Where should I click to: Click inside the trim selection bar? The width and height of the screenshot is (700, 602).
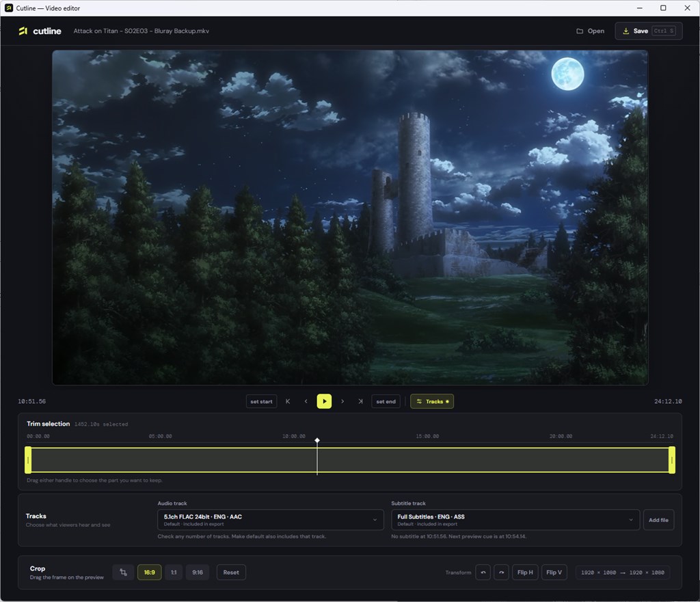[x=350, y=460]
